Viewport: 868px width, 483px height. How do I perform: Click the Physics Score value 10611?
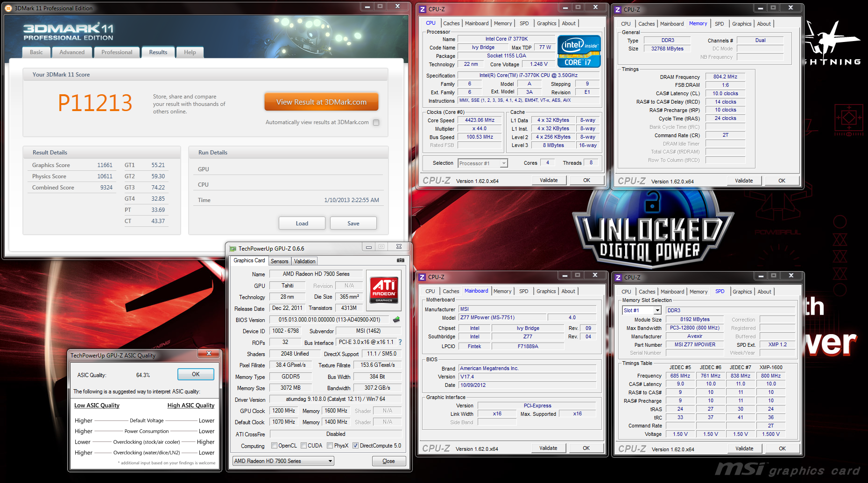(105, 176)
